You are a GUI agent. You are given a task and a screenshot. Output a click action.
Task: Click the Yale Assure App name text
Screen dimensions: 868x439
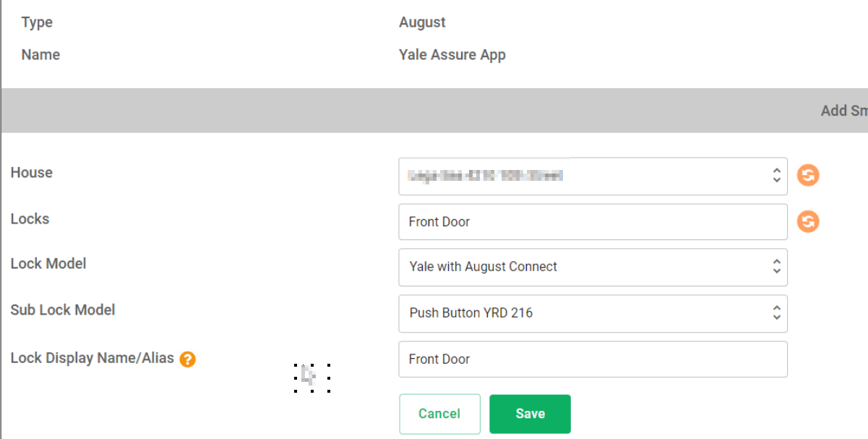tap(452, 54)
